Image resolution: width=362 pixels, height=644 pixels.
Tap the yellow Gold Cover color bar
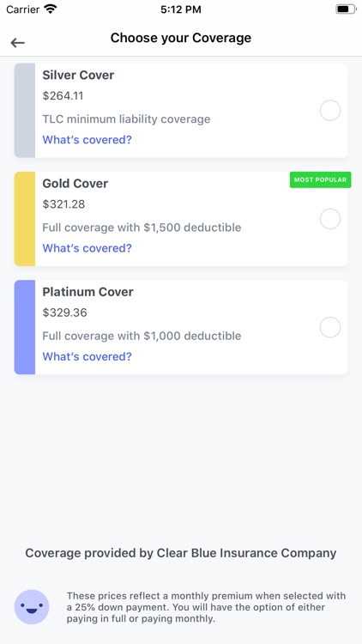pyautogui.click(x=25, y=219)
